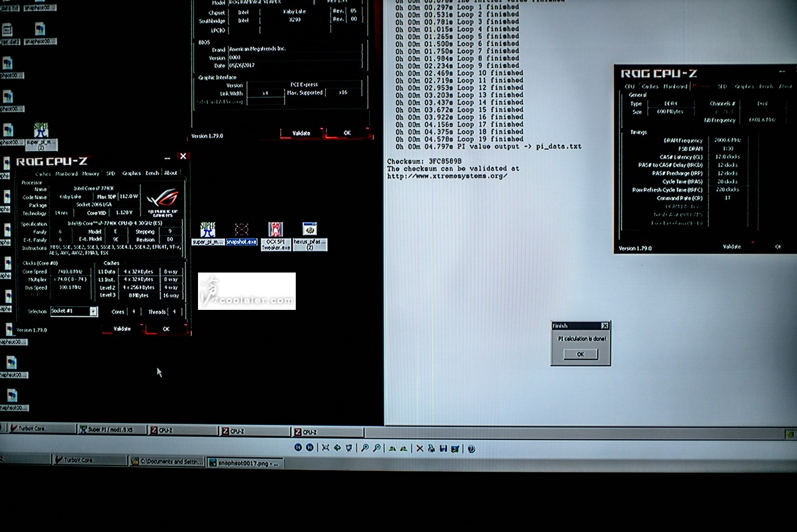Go to next image in viewer toolbar
The width and height of the screenshot is (797, 532).
click(x=309, y=447)
